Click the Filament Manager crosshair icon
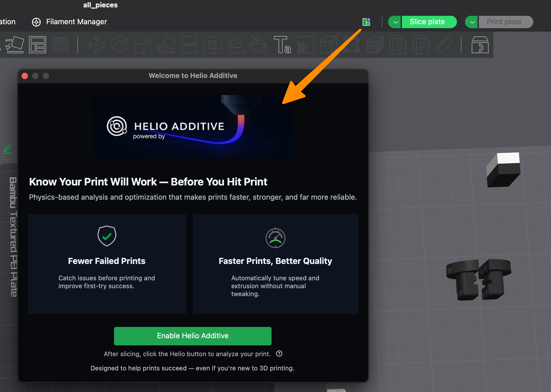Viewport: 551px width, 392px height. (36, 22)
